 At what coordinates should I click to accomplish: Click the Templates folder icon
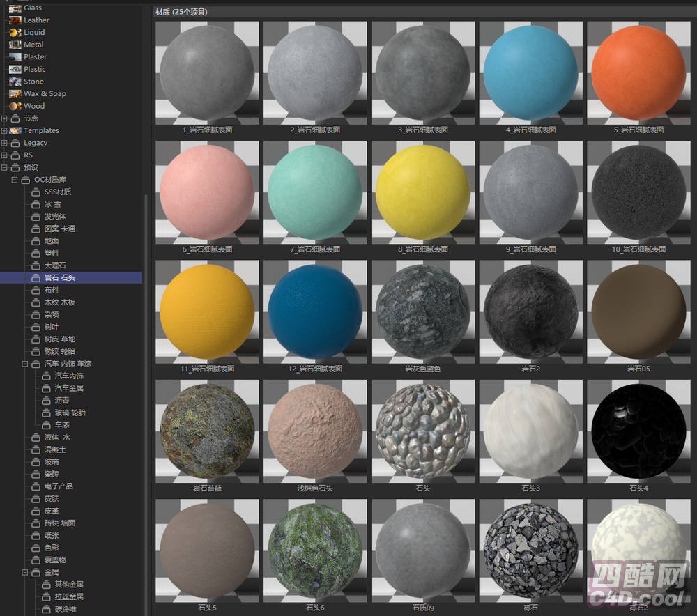(x=15, y=130)
